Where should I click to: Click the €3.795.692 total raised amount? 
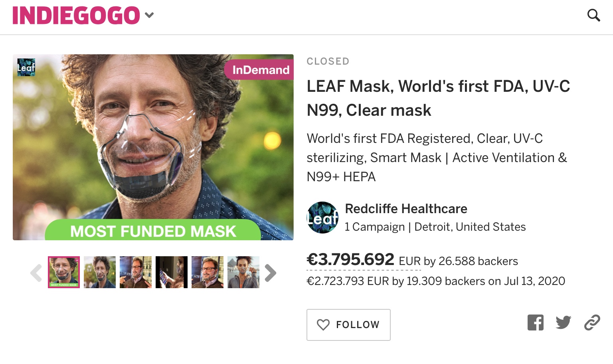(350, 260)
